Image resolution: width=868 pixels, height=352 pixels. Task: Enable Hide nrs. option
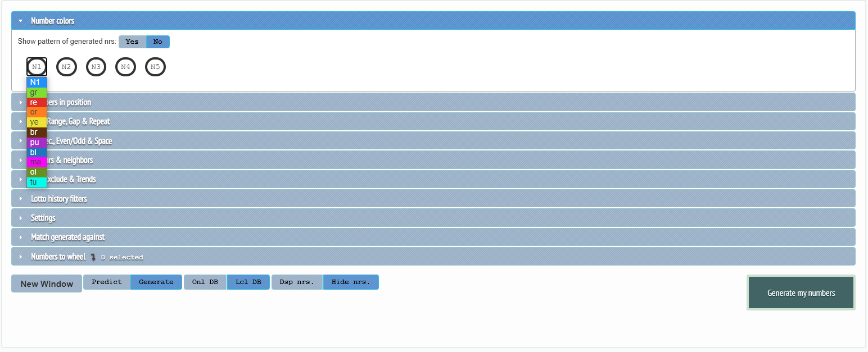[x=351, y=282]
